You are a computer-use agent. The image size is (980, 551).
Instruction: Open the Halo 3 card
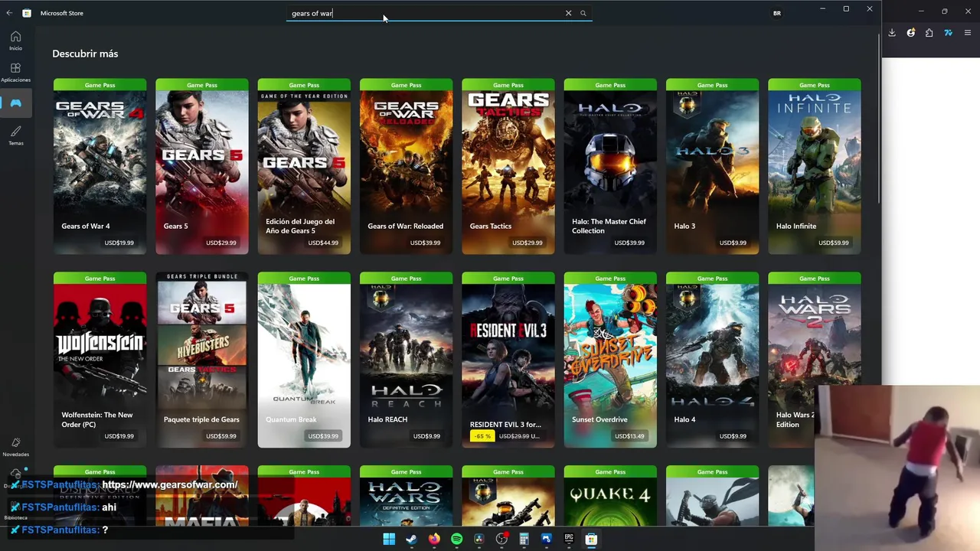click(x=712, y=166)
